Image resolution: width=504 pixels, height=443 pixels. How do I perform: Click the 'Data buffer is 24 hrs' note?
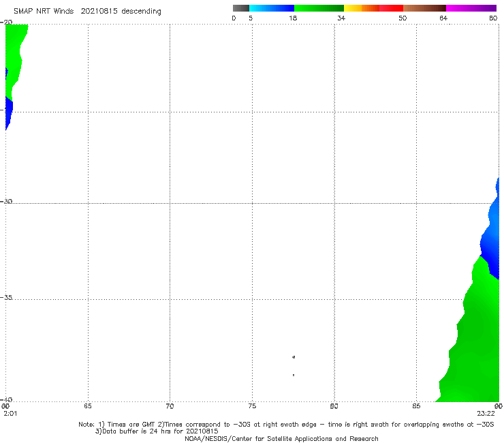coord(157,431)
